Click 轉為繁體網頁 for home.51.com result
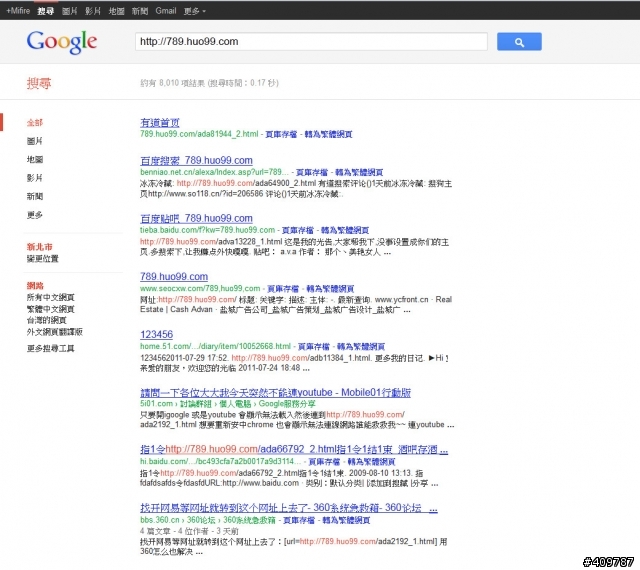The height and width of the screenshot is (570, 640). point(361,346)
